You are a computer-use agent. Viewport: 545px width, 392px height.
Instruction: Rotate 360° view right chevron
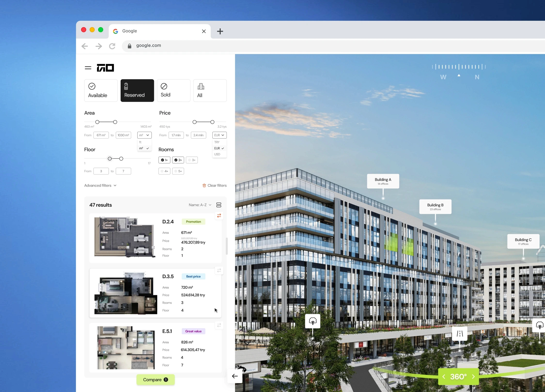pyautogui.click(x=473, y=377)
